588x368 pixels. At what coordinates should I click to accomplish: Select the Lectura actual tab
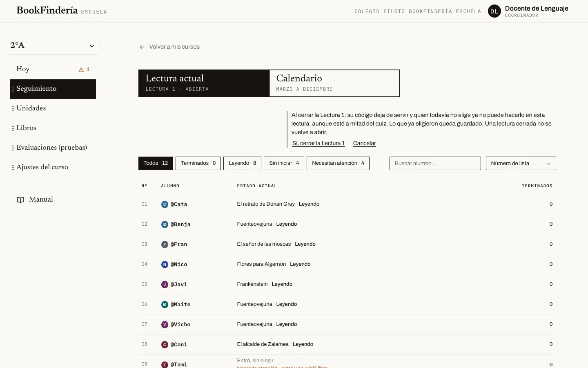coord(204,83)
